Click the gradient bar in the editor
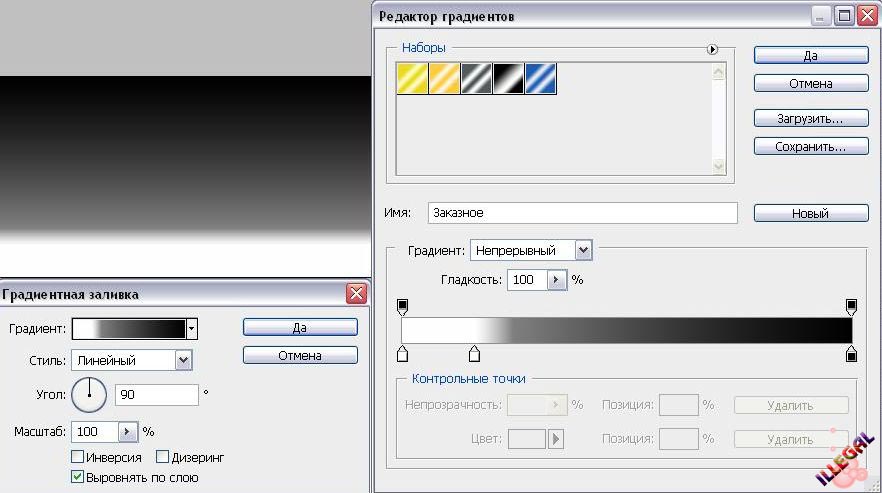 tap(626, 331)
